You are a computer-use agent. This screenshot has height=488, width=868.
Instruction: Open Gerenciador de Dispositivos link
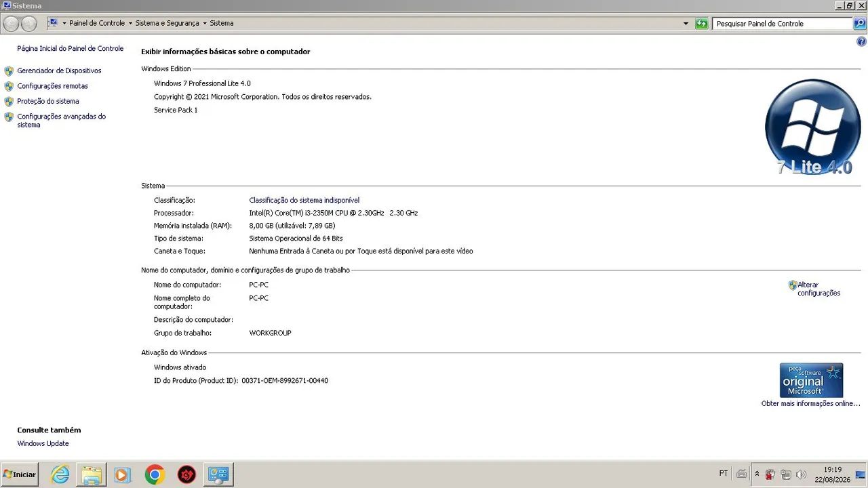(59, 71)
